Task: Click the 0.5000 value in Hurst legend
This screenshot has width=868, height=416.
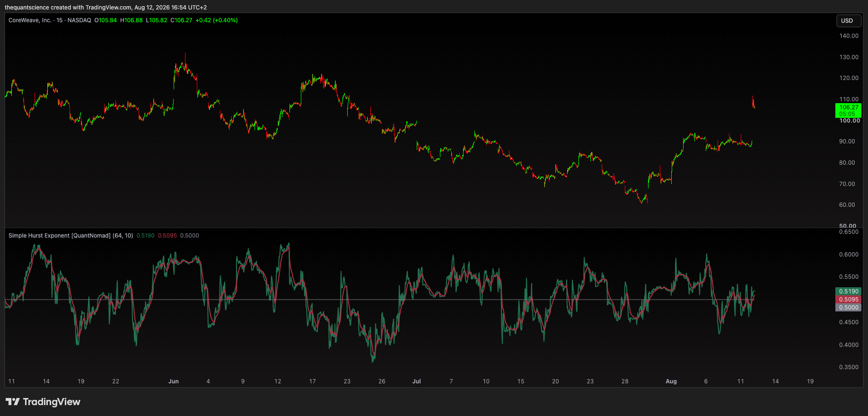Action: click(x=190, y=236)
